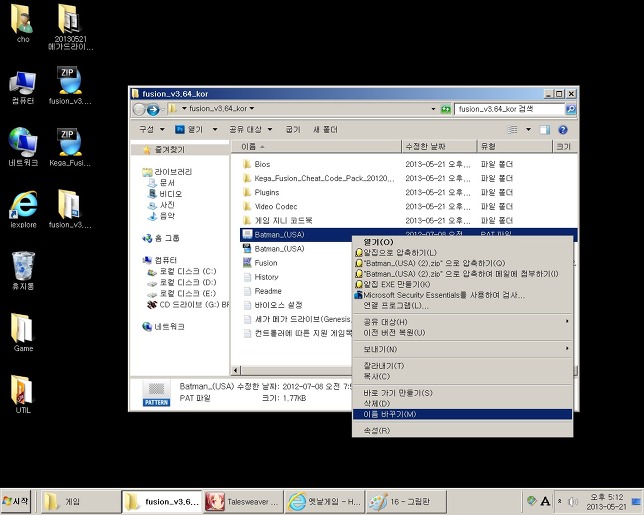The height and width of the screenshot is (515, 644).
Task: Choose 속성(R) properties entry
Action: (x=462, y=430)
